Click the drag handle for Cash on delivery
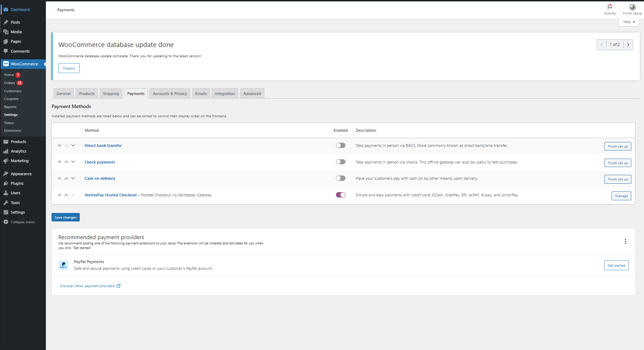 click(x=59, y=178)
